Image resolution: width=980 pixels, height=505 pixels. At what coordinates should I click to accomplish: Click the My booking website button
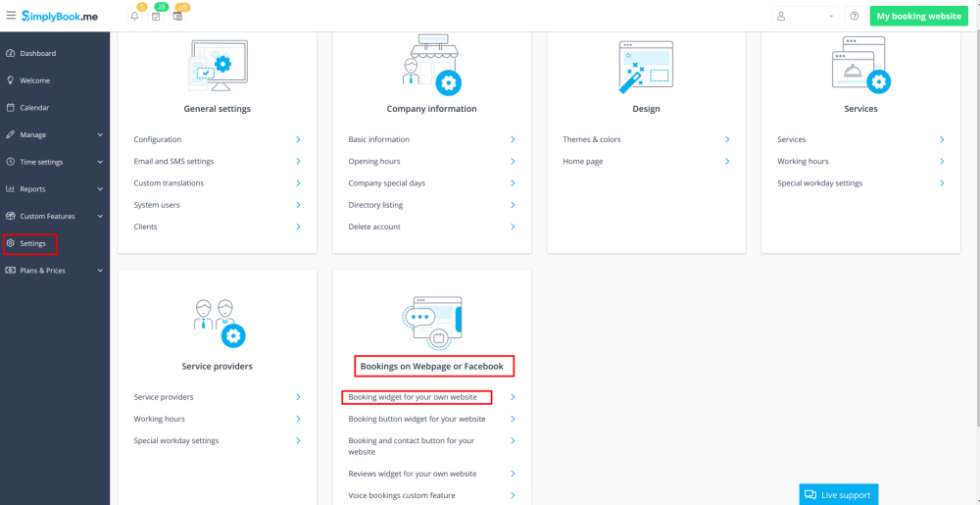[918, 17]
